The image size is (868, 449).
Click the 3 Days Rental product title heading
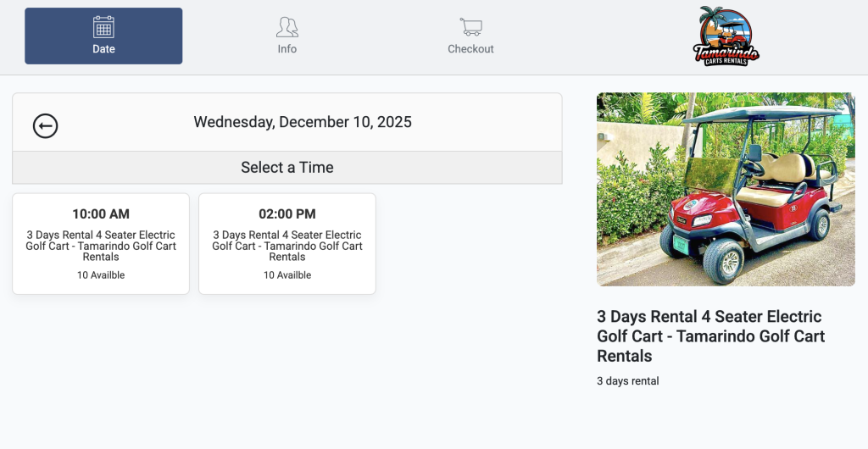click(x=710, y=336)
